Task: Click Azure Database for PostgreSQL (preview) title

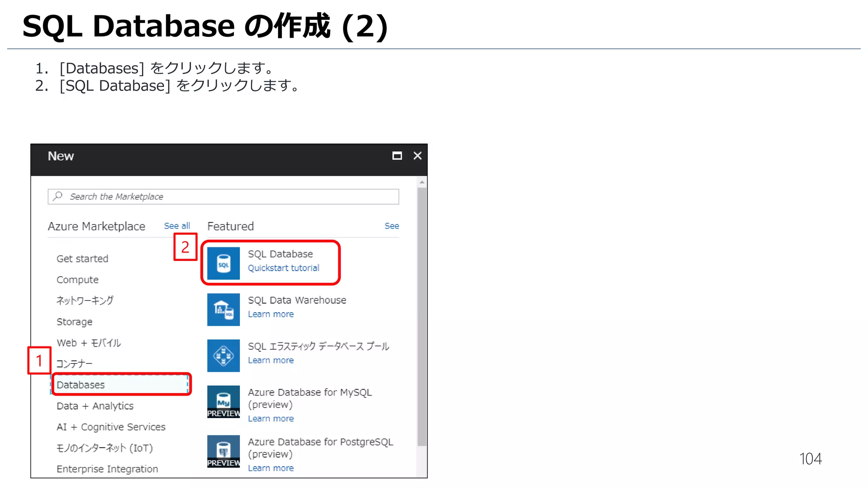Action: tap(320, 448)
